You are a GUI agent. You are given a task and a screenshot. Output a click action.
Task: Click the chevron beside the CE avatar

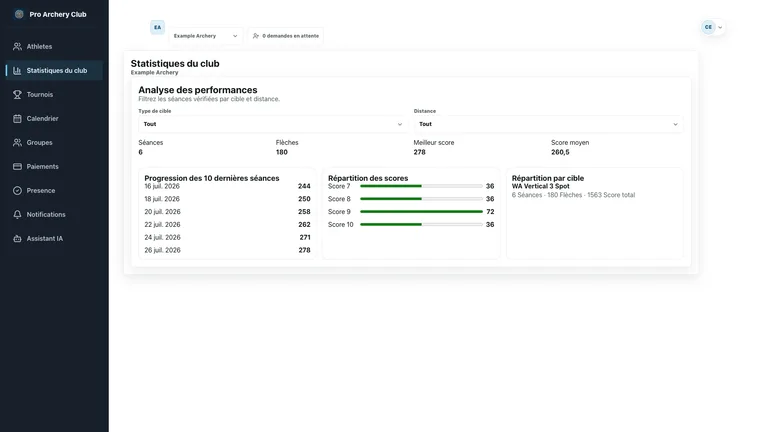click(720, 27)
